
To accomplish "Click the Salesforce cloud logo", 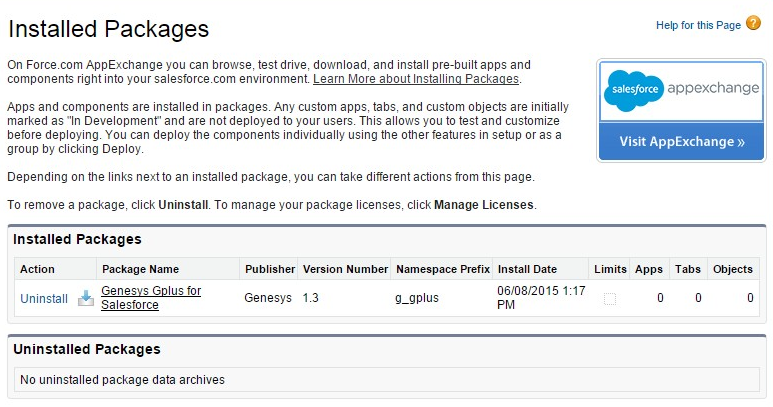I will pyautogui.click(x=634, y=90).
